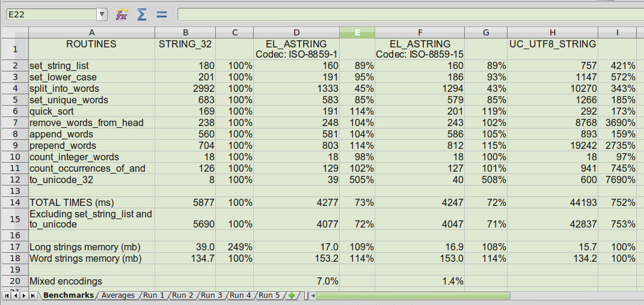Open the Function Wizard
644x305 pixels.
coord(122,14)
